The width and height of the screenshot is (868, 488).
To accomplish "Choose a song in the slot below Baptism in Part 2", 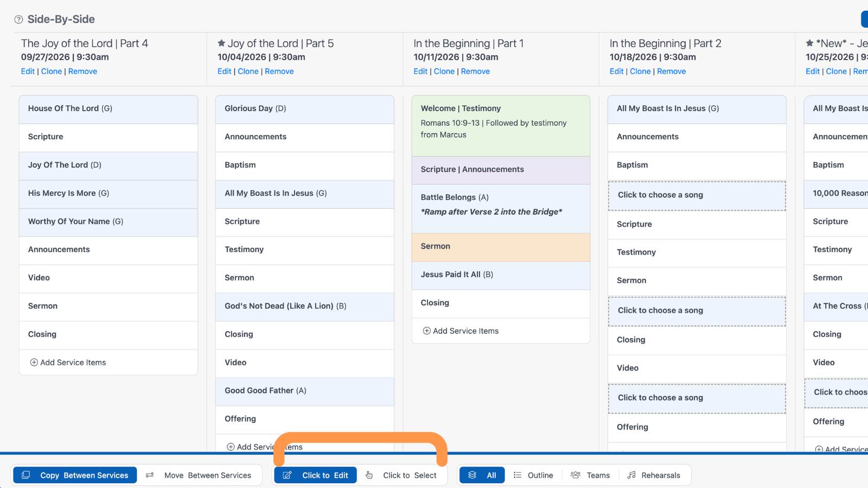I will tap(697, 196).
